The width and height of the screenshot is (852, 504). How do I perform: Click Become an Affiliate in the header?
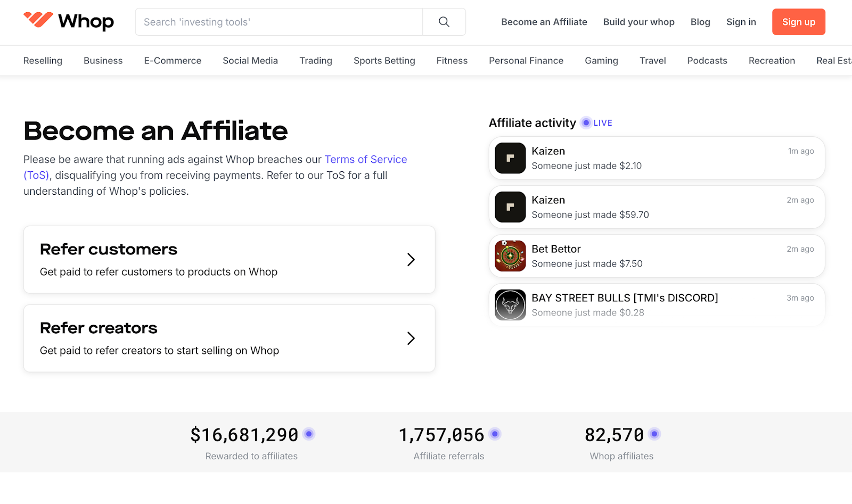pos(544,22)
